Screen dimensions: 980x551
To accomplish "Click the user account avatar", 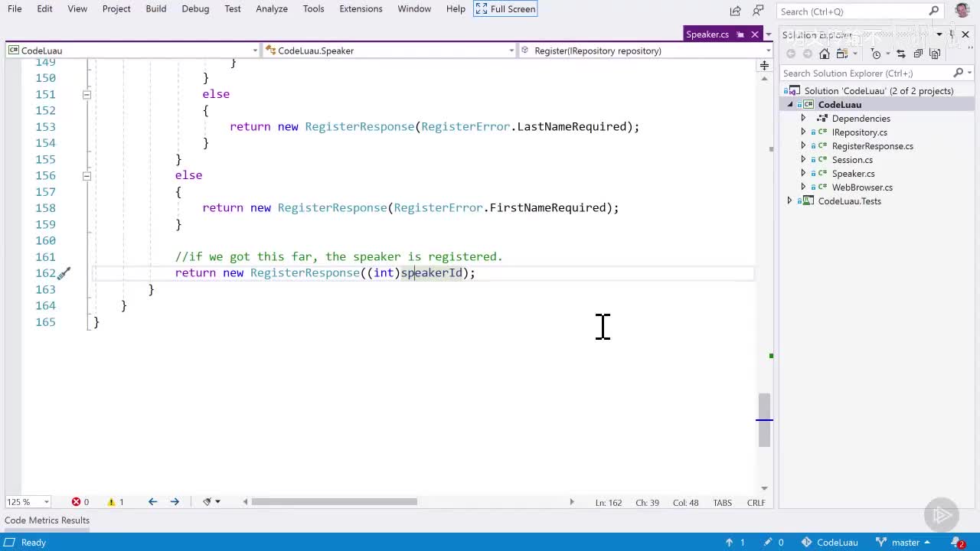I will [x=962, y=10].
